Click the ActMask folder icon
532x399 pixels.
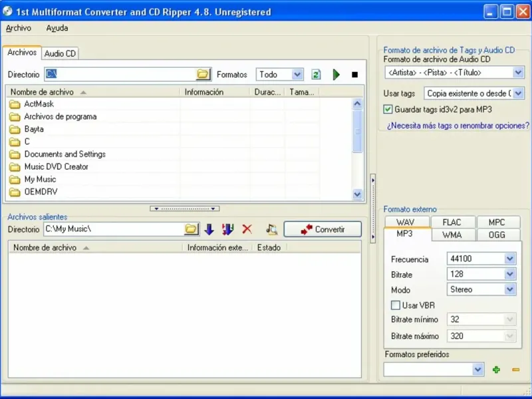coord(15,104)
